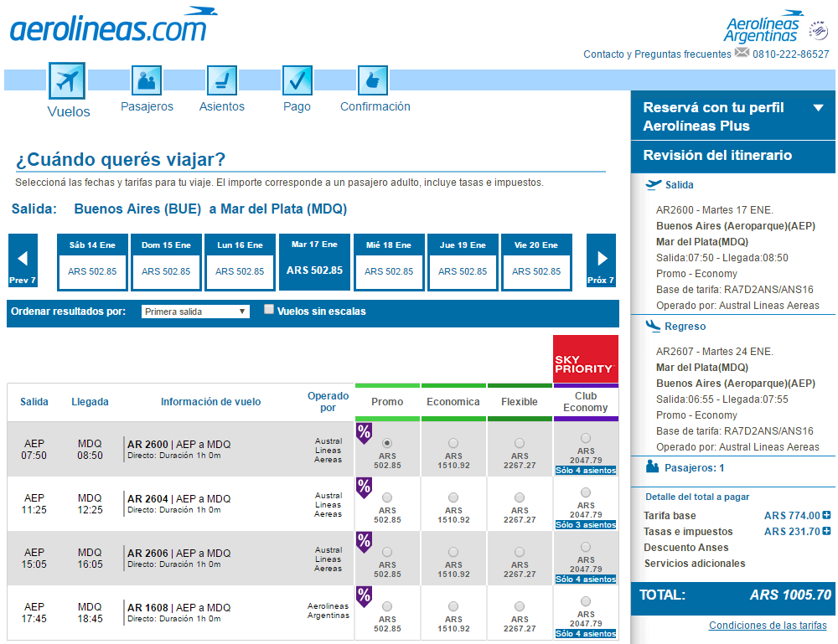Click the aerolineas.com logo
This screenshot has width=838, height=644.
(113, 24)
